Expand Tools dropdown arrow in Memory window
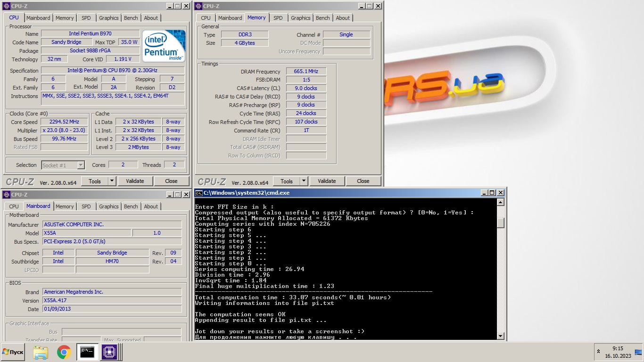 pyautogui.click(x=304, y=181)
